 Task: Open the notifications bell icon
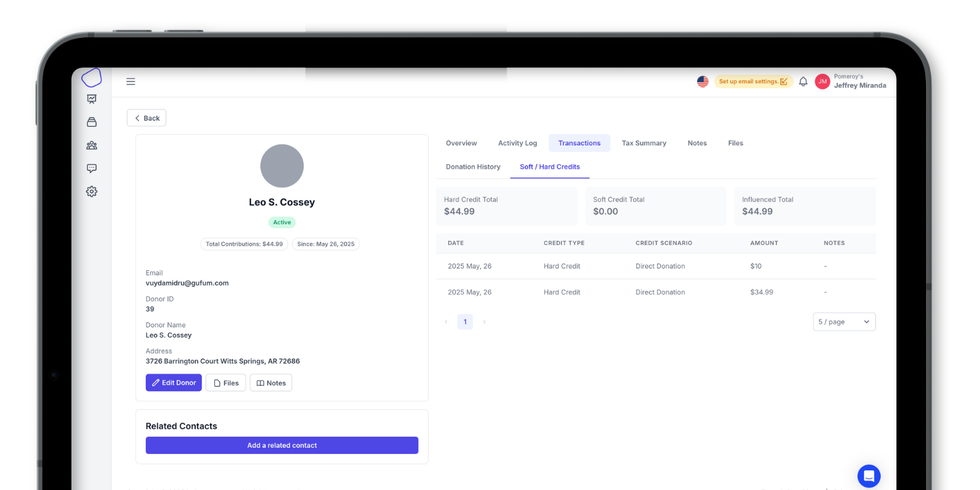pyautogui.click(x=803, y=81)
